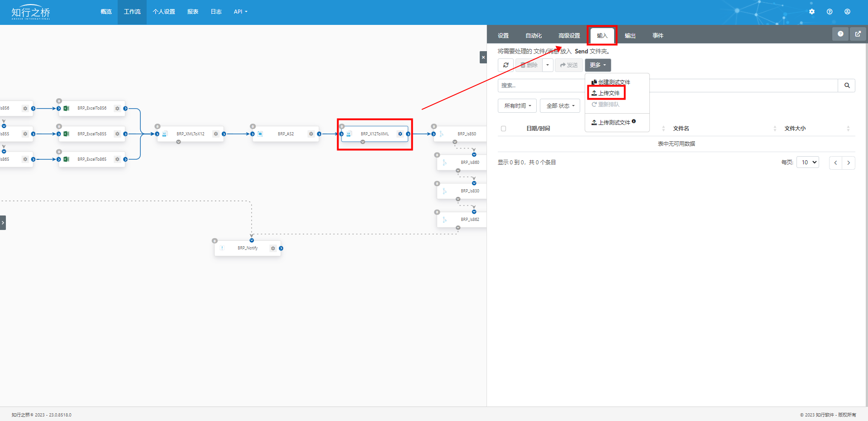868x421 pixels.
Task: Expand the 所有时间 time filter dropdown
Action: pyautogui.click(x=517, y=106)
